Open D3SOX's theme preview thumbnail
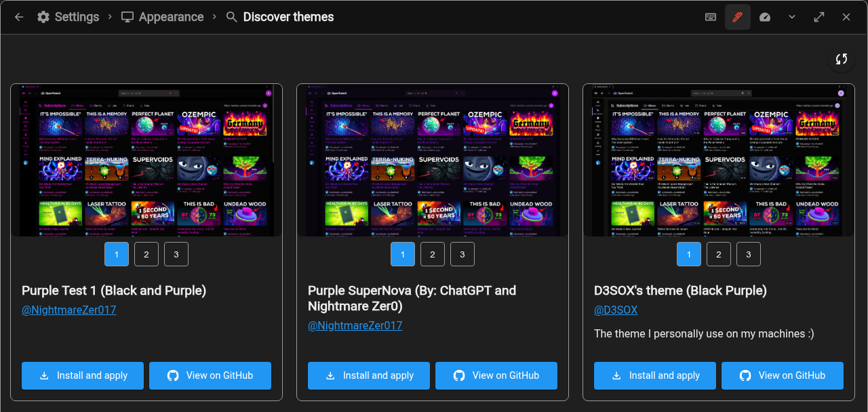The width and height of the screenshot is (868, 412). pos(719,161)
